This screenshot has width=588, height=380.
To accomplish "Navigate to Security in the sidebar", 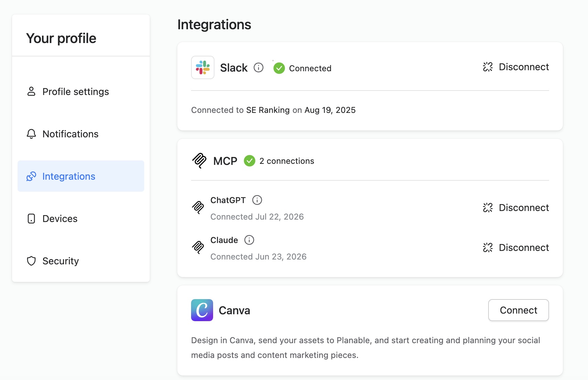I will [x=81, y=261].
